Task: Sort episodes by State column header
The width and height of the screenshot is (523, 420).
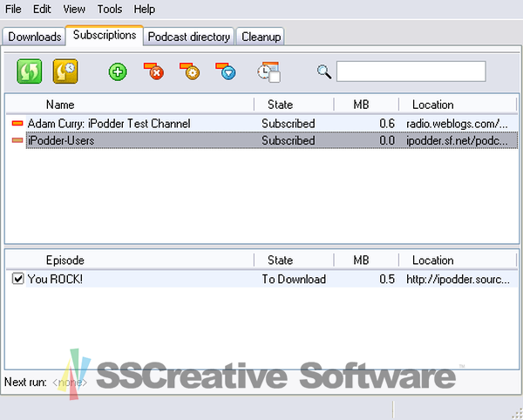Action: 294,261
